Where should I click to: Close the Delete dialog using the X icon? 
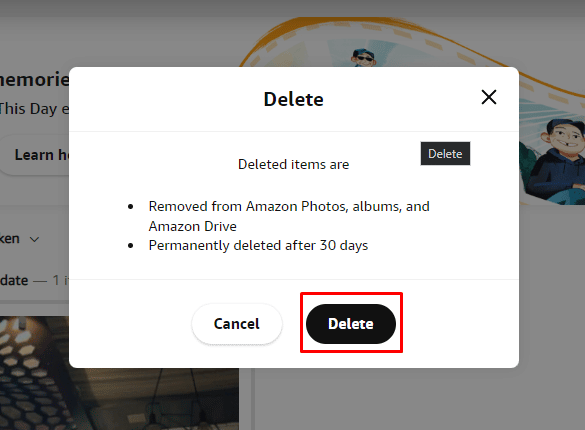click(x=489, y=97)
